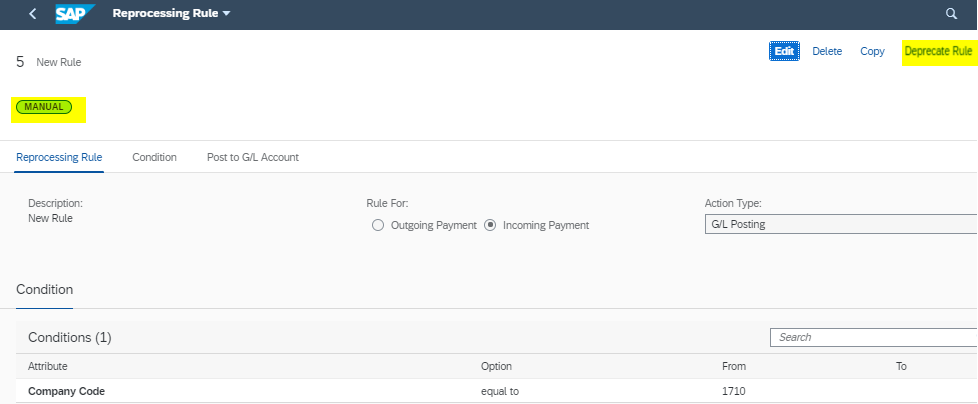This screenshot has height=404, width=978.
Task: Switch to the Condition tab
Action: pyautogui.click(x=154, y=157)
